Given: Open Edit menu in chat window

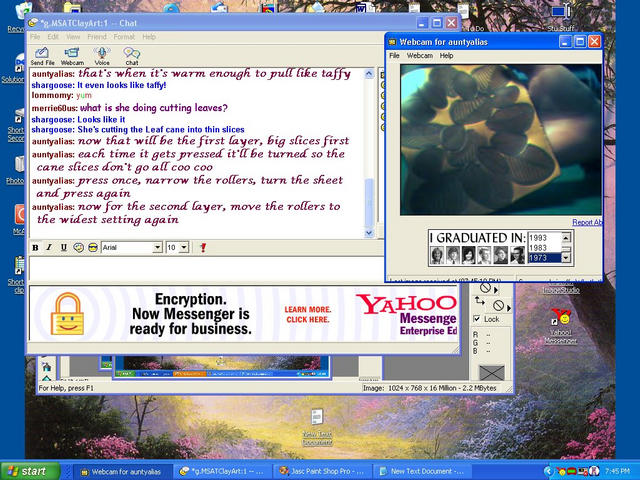Looking at the screenshot, I should pyautogui.click(x=53, y=37).
